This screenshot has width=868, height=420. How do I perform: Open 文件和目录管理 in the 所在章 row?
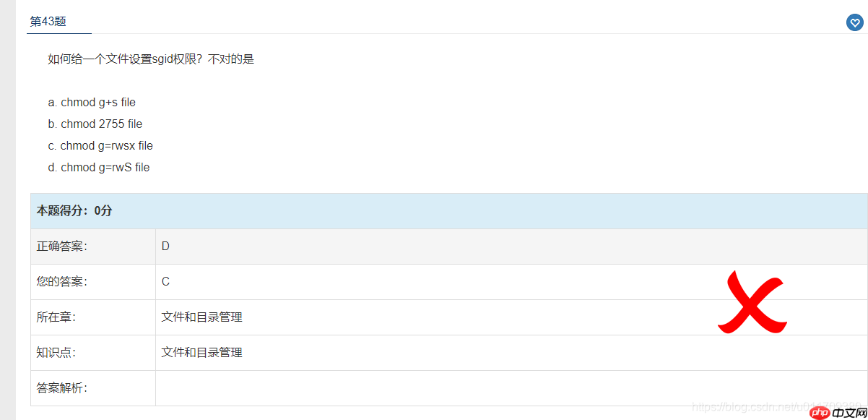[201, 317]
